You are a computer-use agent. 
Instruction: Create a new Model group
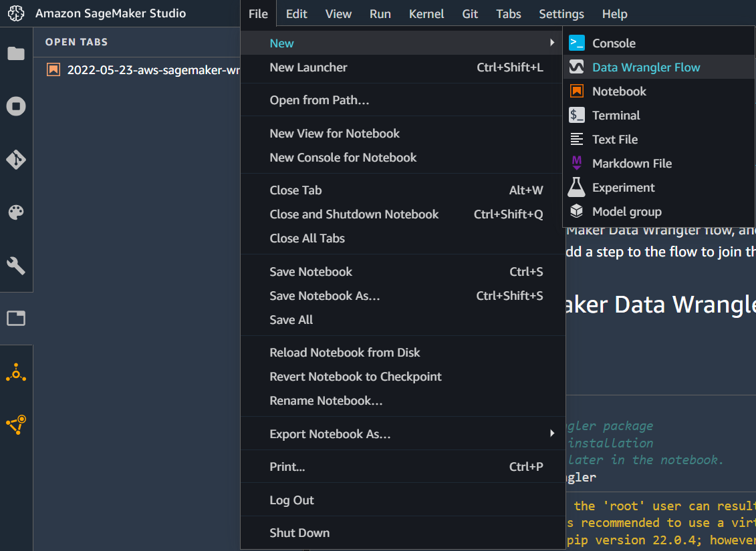pos(659,212)
